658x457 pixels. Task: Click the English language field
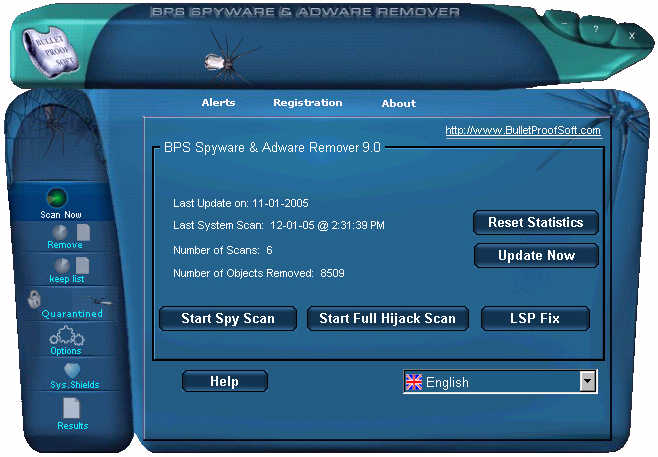pos(500,381)
